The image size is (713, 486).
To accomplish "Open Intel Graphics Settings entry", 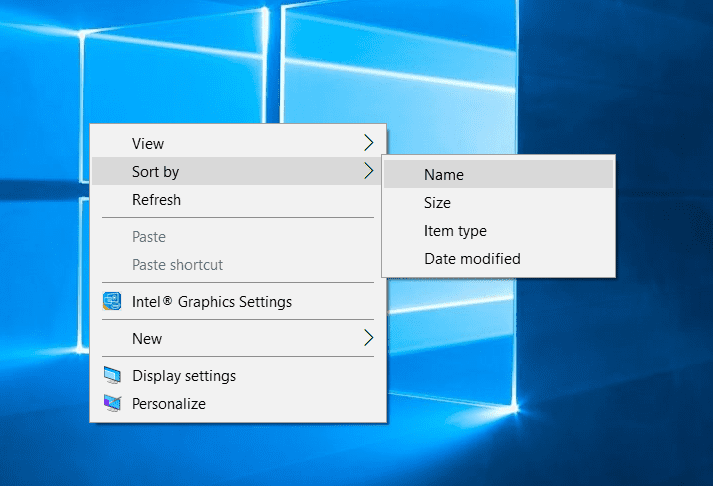I will coord(238,301).
